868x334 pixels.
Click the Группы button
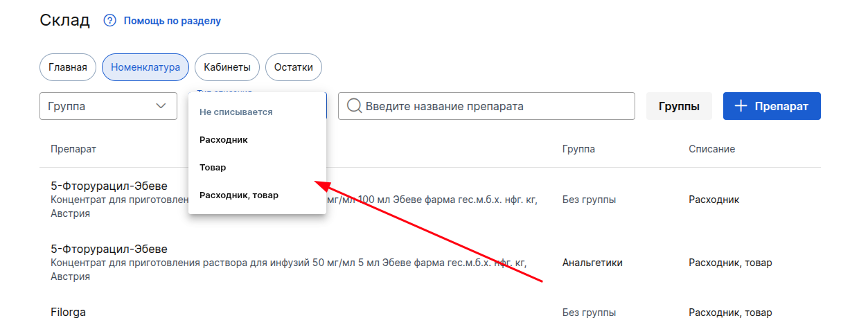click(679, 106)
